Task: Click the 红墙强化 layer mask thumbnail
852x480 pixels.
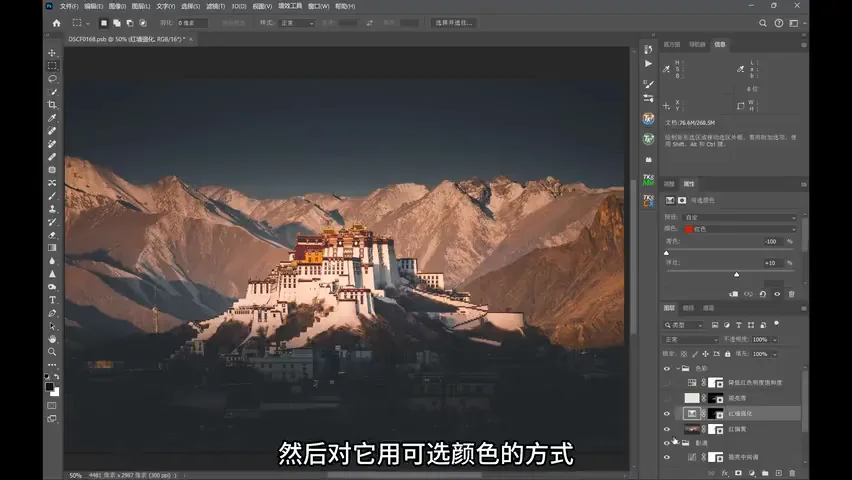Action: [716, 414]
